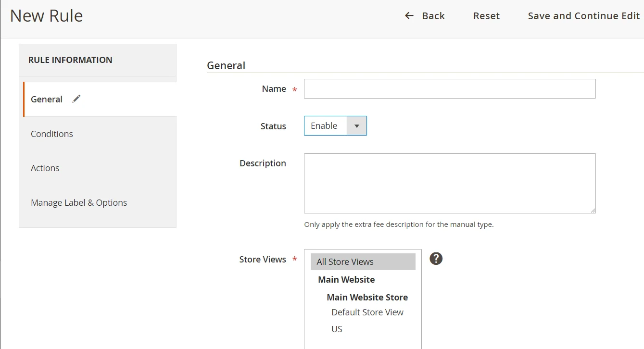
Task: Open the Actions tab
Action: pos(45,168)
